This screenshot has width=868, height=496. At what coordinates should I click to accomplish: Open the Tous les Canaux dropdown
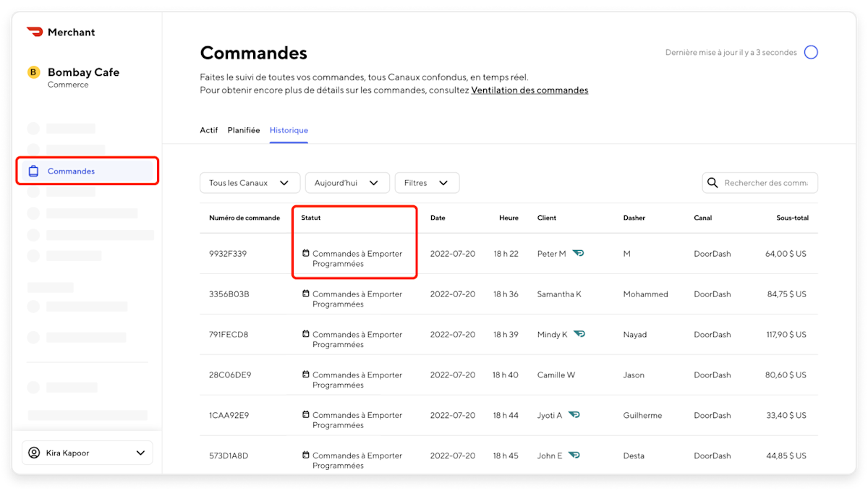click(250, 183)
